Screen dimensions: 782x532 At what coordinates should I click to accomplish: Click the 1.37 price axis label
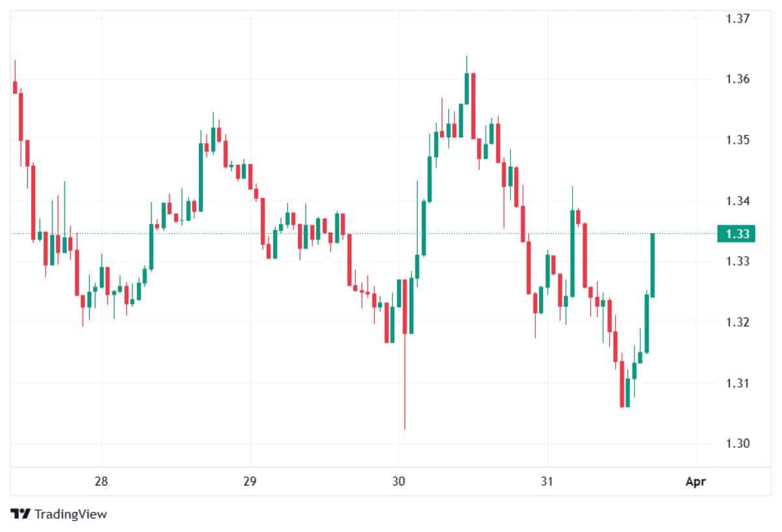pos(736,18)
